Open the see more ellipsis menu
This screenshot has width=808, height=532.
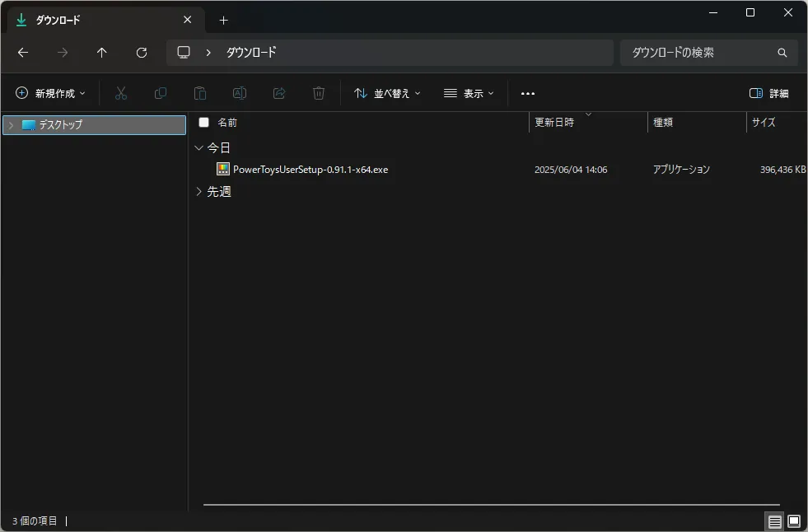pyautogui.click(x=528, y=93)
